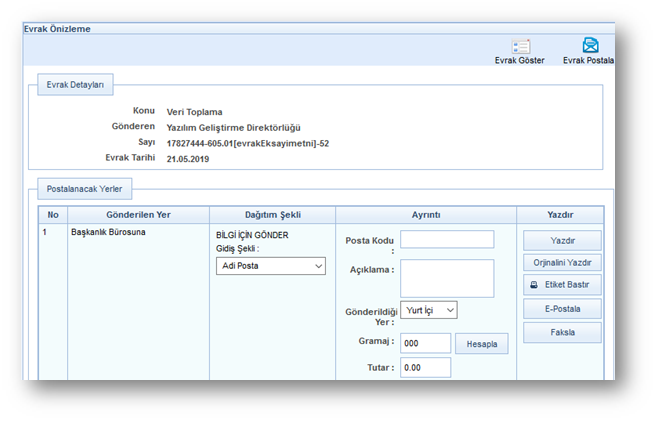Click the E-Postala button
657x422 pixels.
[561, 309]
